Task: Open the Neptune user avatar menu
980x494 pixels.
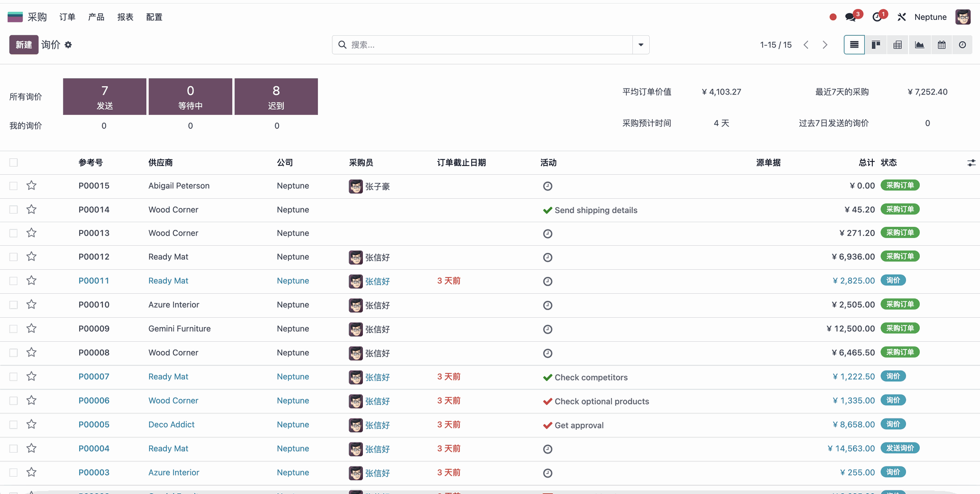Action: (963, 17)
